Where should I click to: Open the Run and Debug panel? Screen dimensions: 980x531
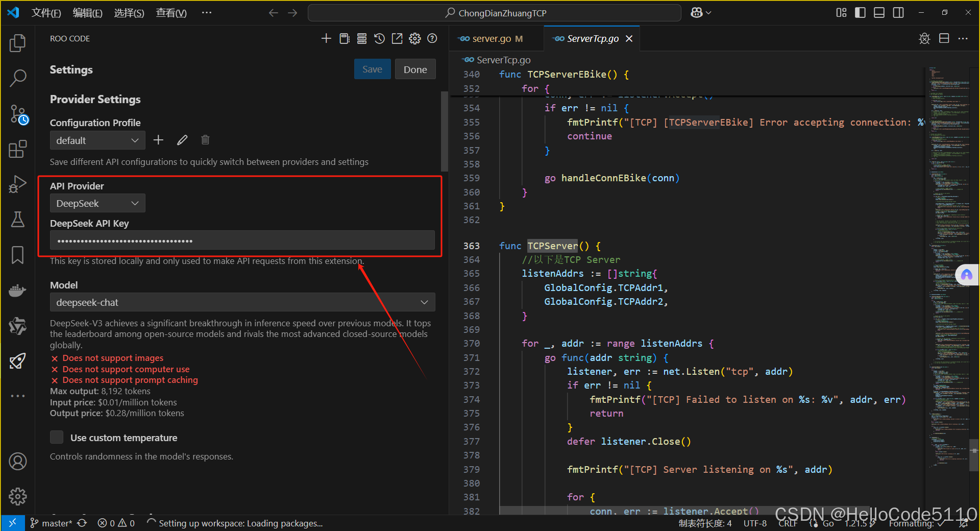pos(18,184)
